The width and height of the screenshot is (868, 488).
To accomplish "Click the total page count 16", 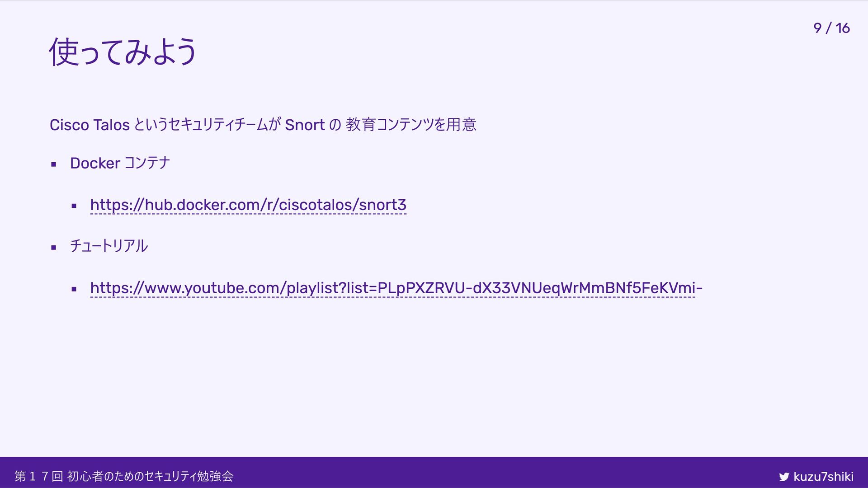I will tap(843, 28).
